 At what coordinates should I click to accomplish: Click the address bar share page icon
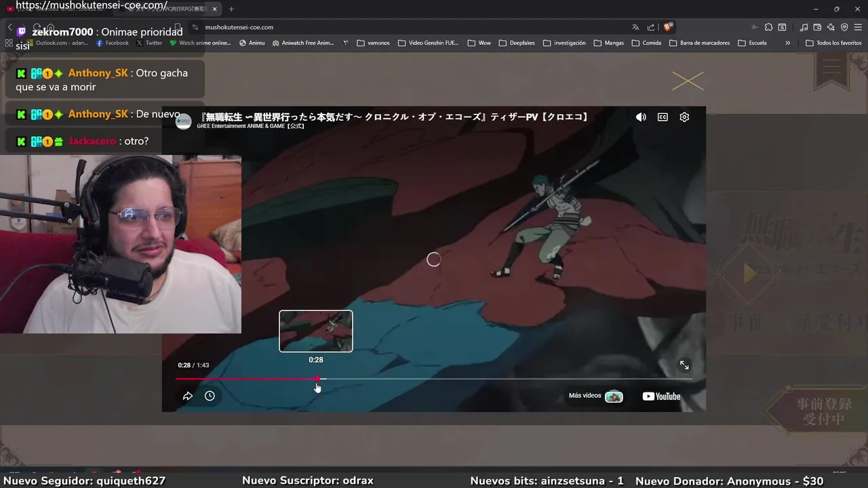pyautogui.click(x=651, y=27)
